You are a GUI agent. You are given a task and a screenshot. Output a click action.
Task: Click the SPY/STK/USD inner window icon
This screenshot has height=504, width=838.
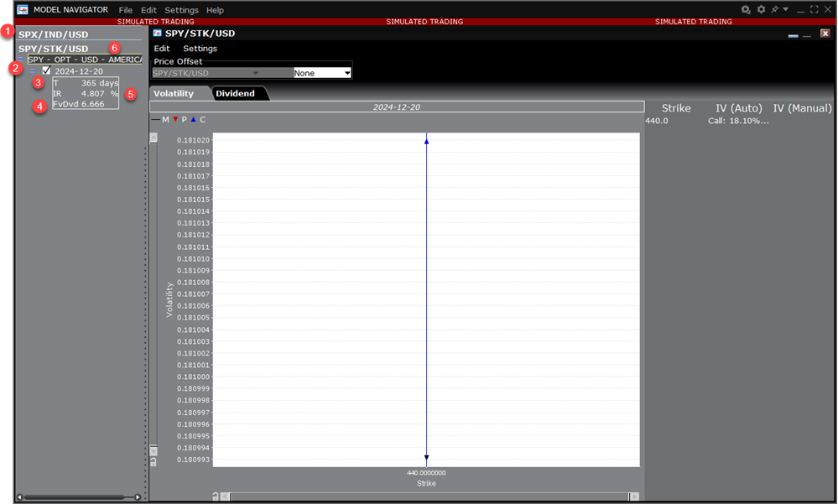pyautogui.click(x=157, y=34)
